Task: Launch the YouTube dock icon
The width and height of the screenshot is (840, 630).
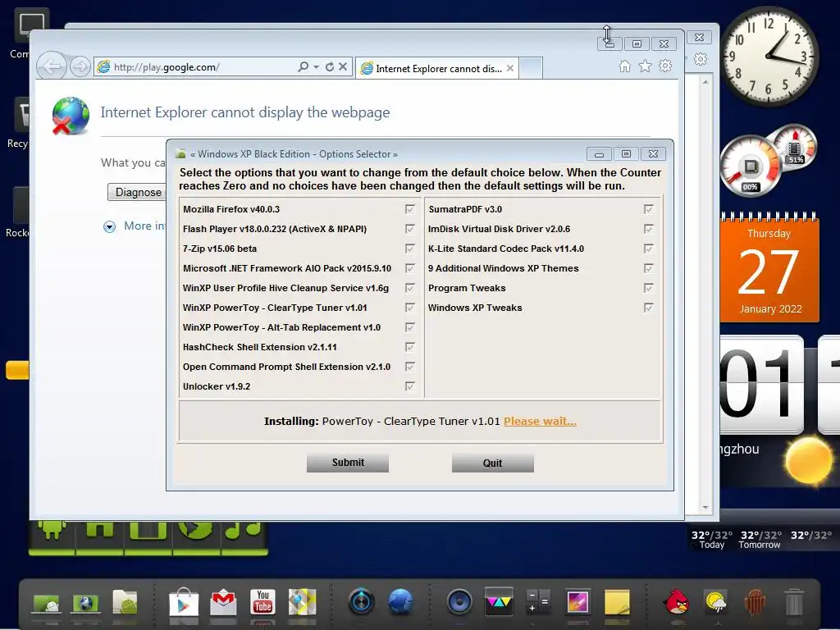Action: pos(262,602)
